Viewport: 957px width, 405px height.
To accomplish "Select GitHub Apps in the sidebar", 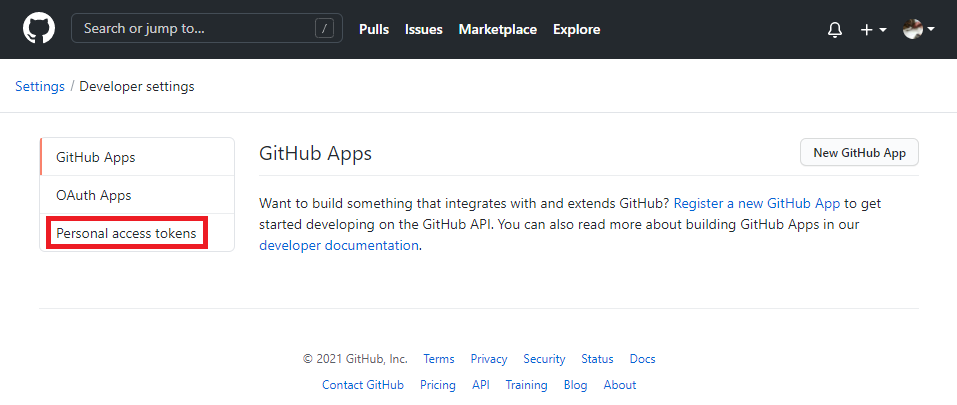I will pyautogui.click(x=137, y=157).
